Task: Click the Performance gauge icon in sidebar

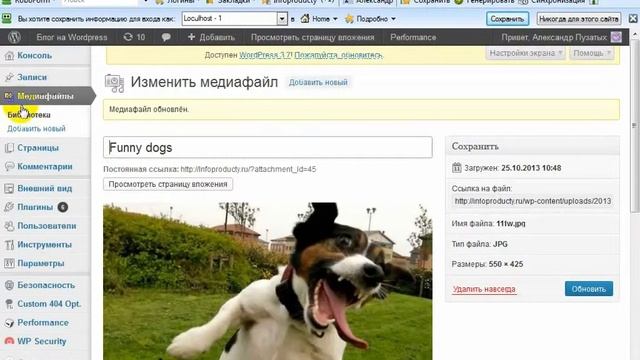Action: [x=9, y=323]
